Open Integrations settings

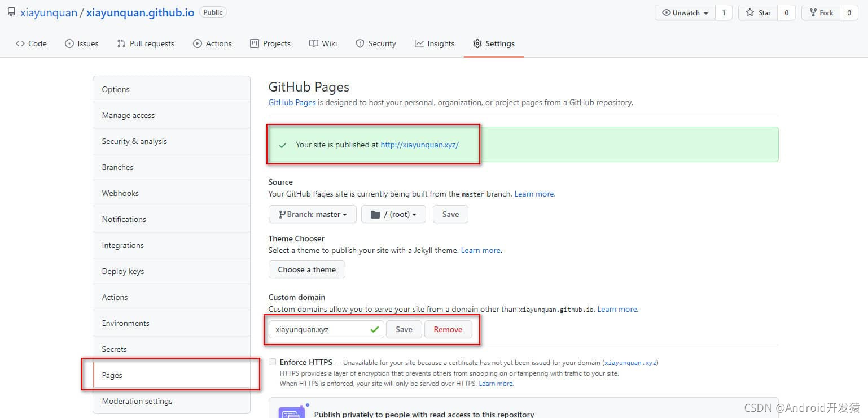172,245
